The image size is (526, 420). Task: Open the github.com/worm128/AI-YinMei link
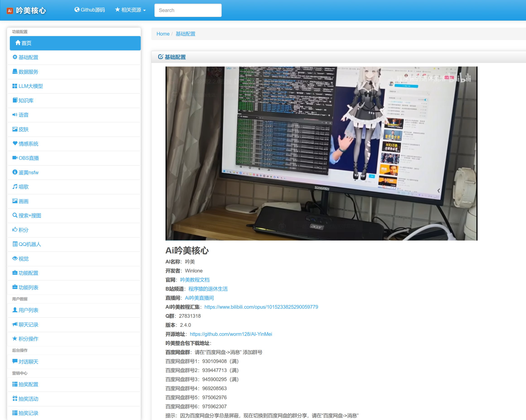coord(231,334)
